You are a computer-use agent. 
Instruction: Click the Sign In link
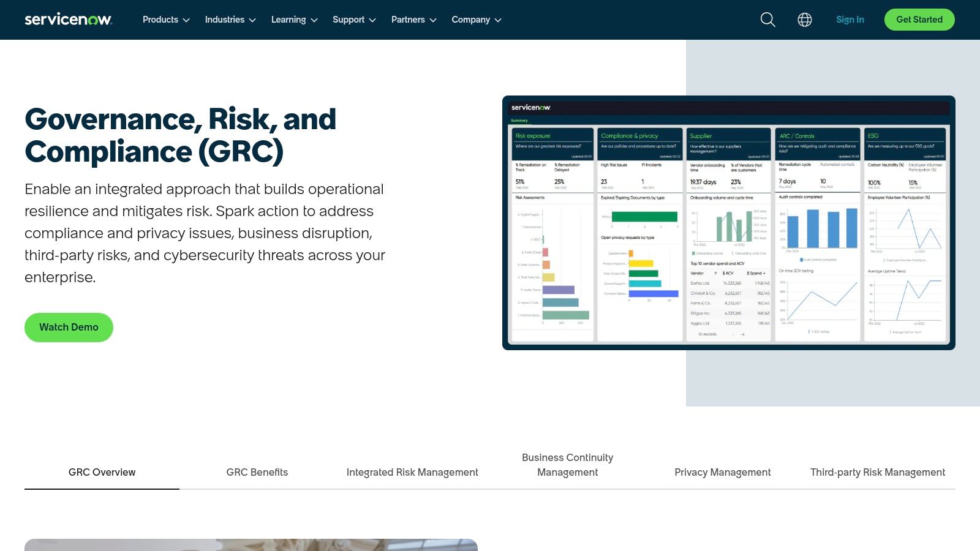coord(850,19)
